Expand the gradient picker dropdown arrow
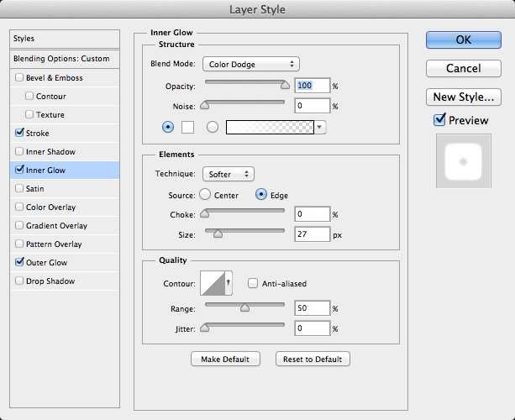 pyautogui.click(x=321, y=127)
